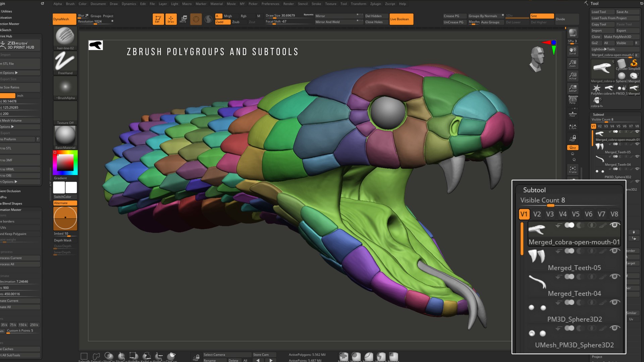Click the color picker square
644x362 pixels.
coord(65,163)
